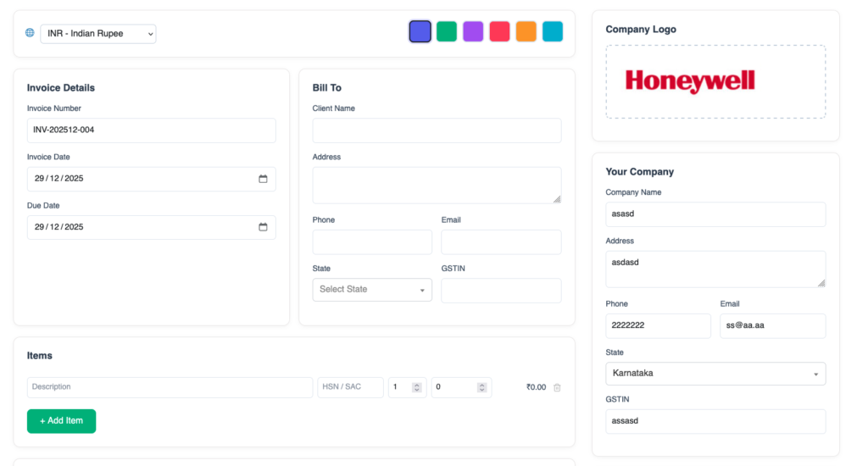Focus the Invoice Number field
868x466 pixels.
click(151, 130)
